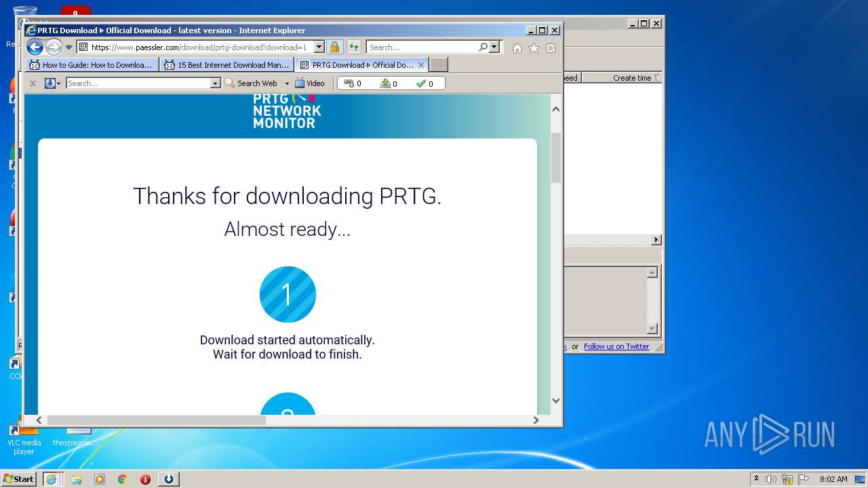Open a new blank tab
This screenshot has height=488, width=868.
439,65
